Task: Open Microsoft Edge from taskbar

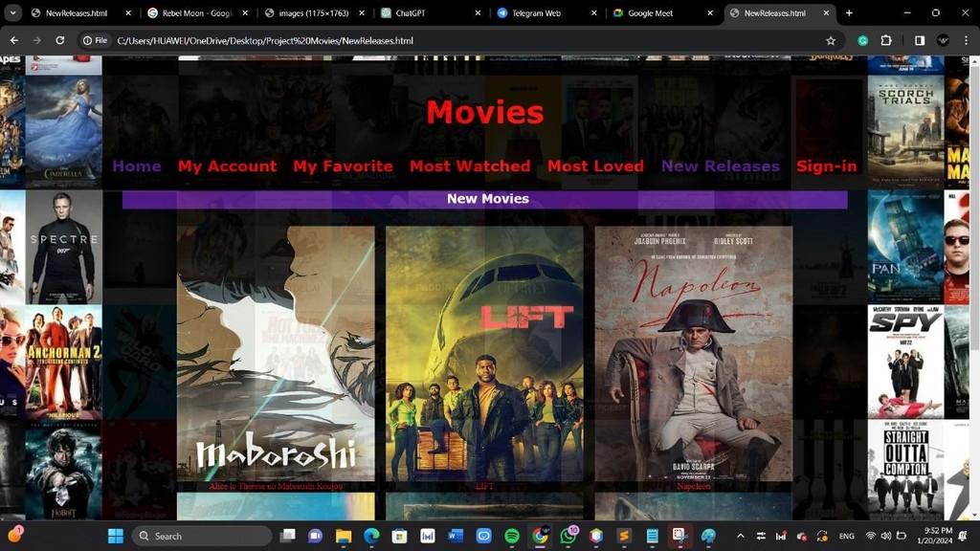Action: tap(372, 536)
